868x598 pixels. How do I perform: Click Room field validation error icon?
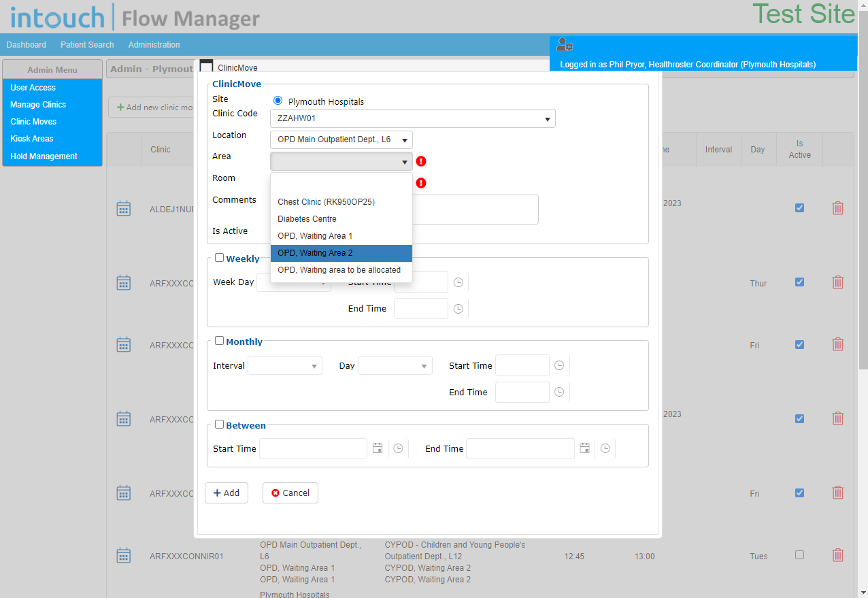tap(421, 183)
